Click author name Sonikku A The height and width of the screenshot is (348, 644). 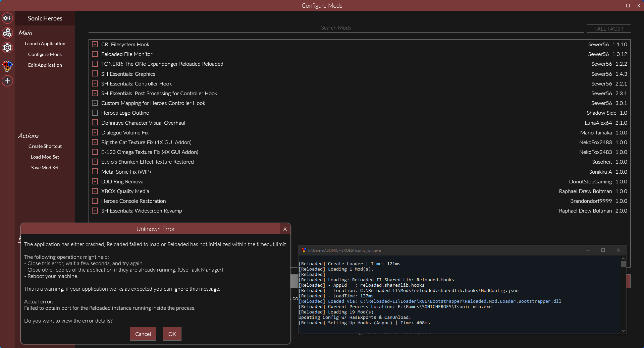[600, 172]
